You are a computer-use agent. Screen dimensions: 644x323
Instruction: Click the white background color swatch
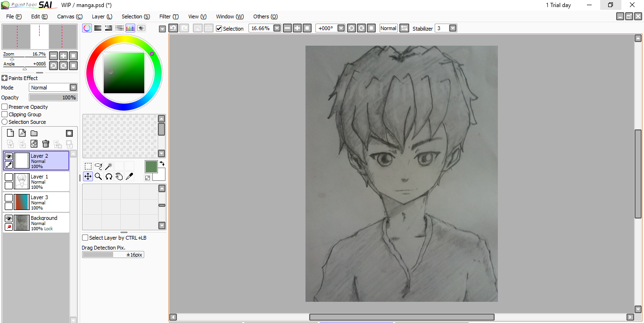161,176
